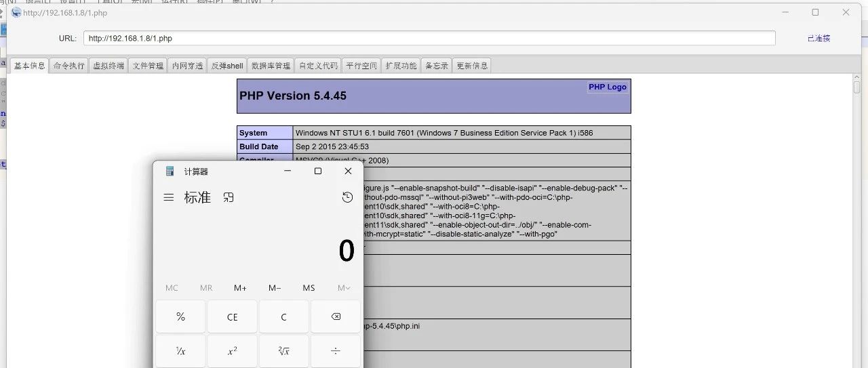868x368 pixels.
Task: Click page vertical scrollbar up arrow
Action: click(857, 78)
